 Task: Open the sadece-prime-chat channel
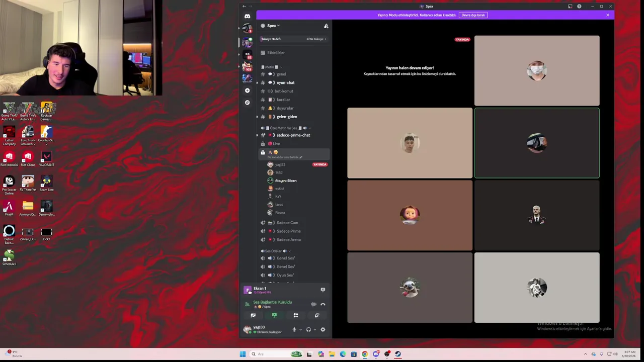294,135
